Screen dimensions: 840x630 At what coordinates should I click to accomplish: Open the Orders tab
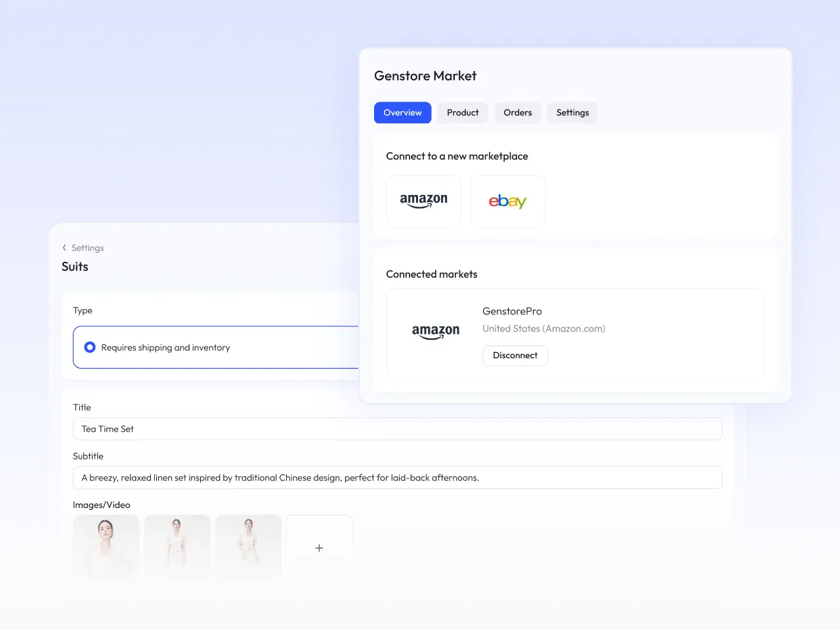click(518, 113)
